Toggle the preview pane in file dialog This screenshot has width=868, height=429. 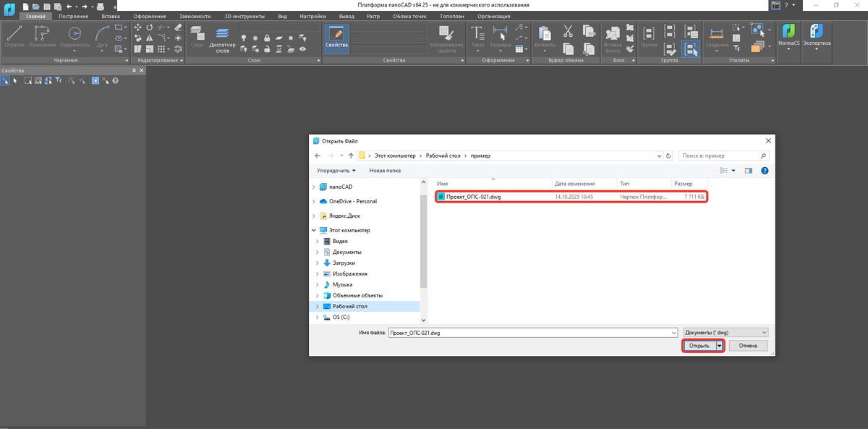pos(749,171)
